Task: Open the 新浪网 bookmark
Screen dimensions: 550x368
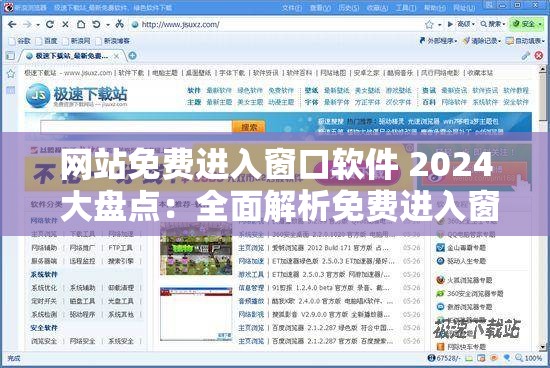Action: tap(76, 41)
